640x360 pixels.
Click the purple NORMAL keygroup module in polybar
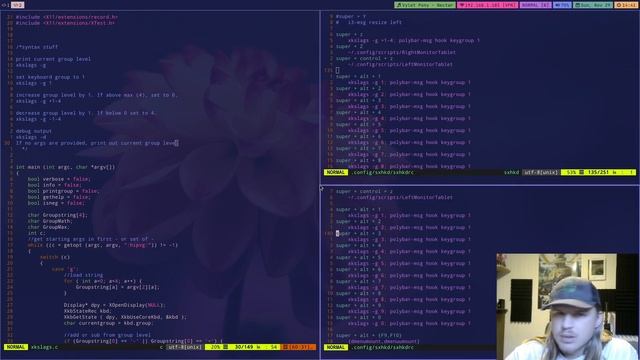[536, 5]
